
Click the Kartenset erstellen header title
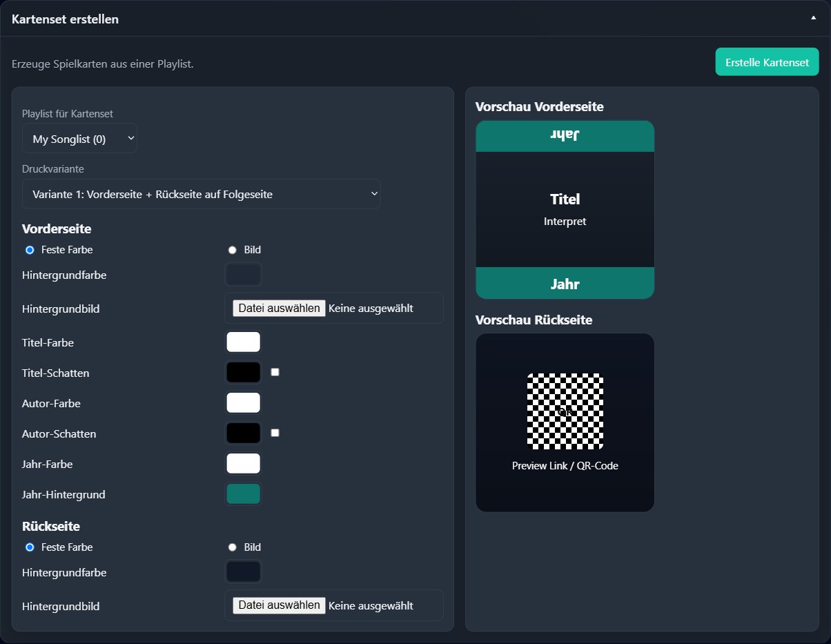66,19
